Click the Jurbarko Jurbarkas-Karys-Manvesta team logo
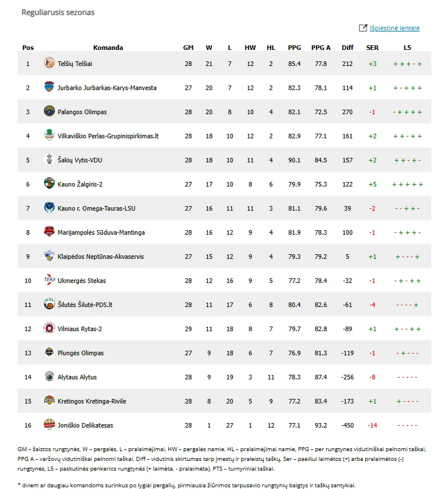 [x=49, y=88]
